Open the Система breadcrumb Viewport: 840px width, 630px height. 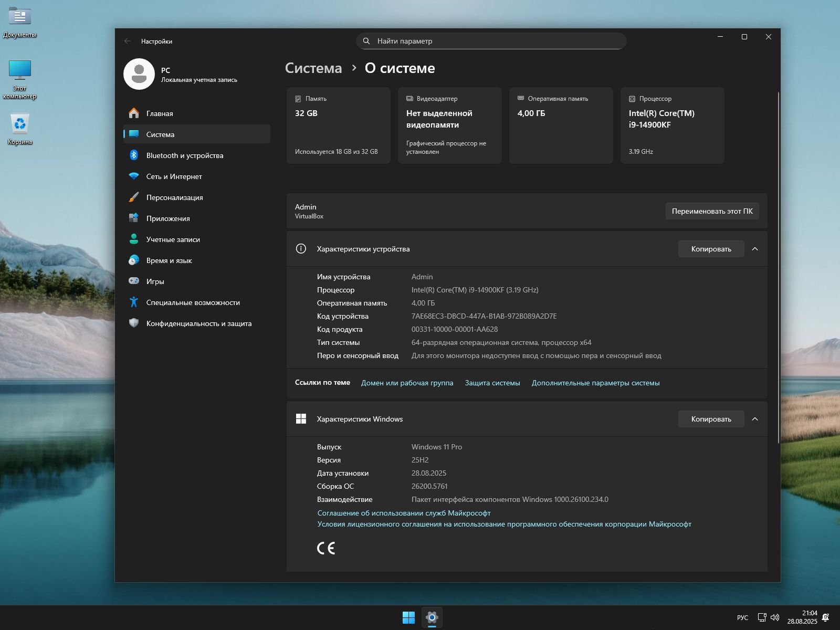click(x=313, y=68)
